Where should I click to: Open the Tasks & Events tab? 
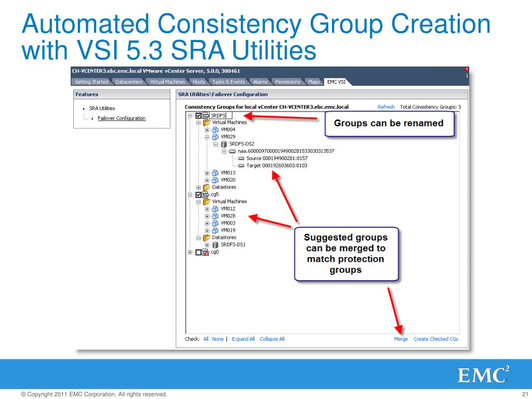click(x=229, y=82)
